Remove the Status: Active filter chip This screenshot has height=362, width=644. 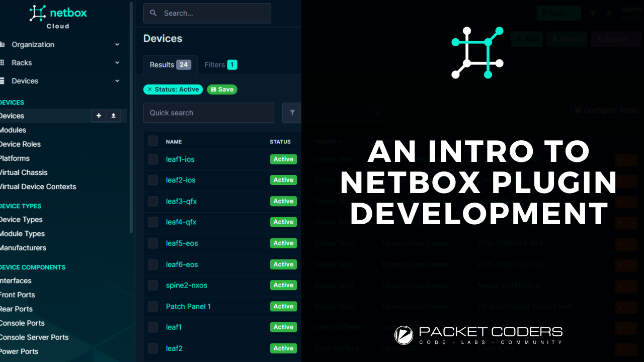150,89
